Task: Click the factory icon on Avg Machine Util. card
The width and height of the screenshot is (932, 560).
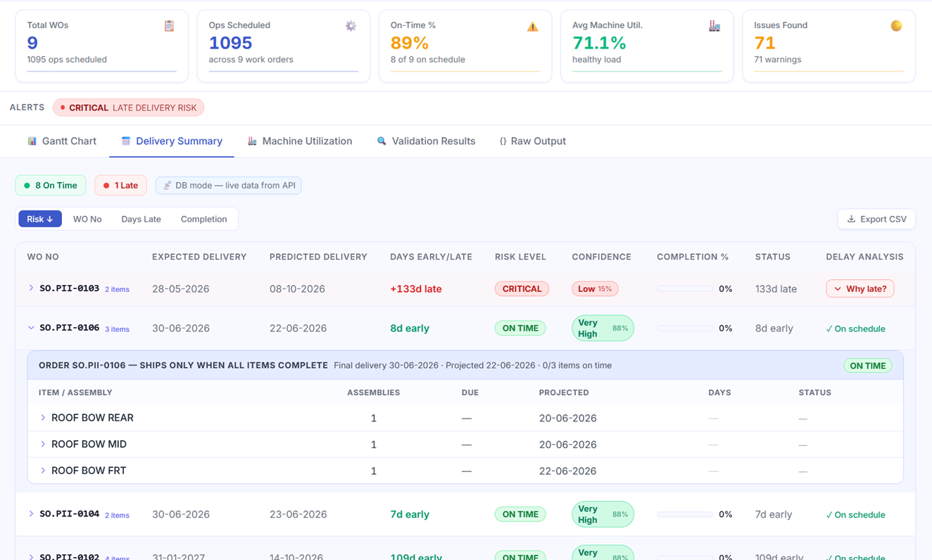Action: [714, 26]
